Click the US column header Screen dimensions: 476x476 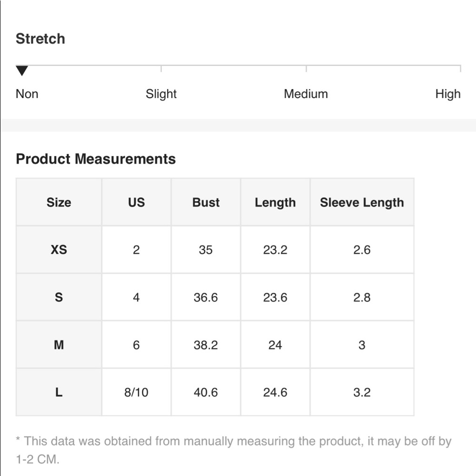click(x=136, y=202)
